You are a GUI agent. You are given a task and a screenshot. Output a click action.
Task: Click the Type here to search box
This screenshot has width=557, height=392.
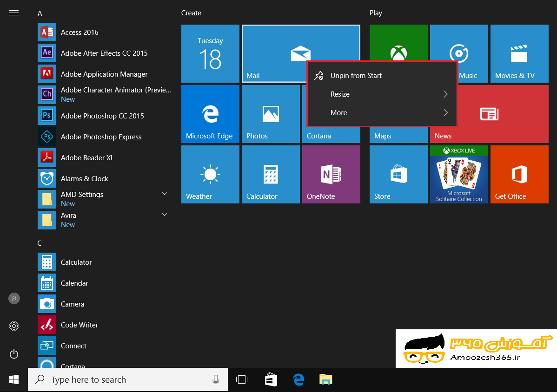128,379
